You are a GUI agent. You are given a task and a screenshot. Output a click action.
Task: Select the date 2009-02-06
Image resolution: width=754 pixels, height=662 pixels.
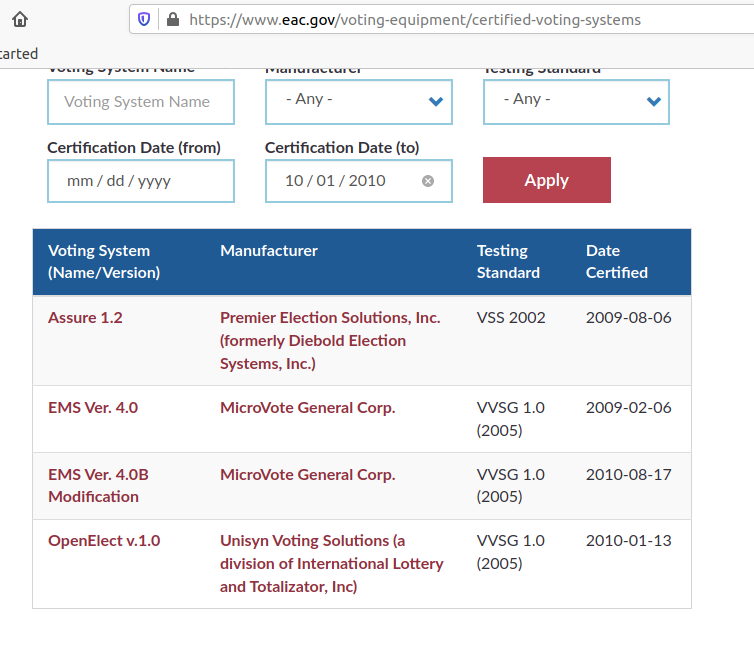pyautogui.click(x=628, y=408)
